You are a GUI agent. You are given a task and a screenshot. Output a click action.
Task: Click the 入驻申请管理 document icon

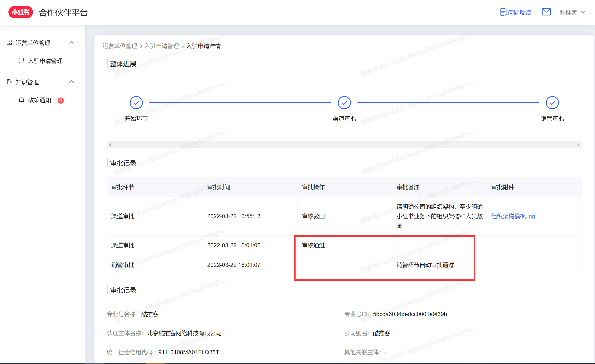tap(22, 61)
